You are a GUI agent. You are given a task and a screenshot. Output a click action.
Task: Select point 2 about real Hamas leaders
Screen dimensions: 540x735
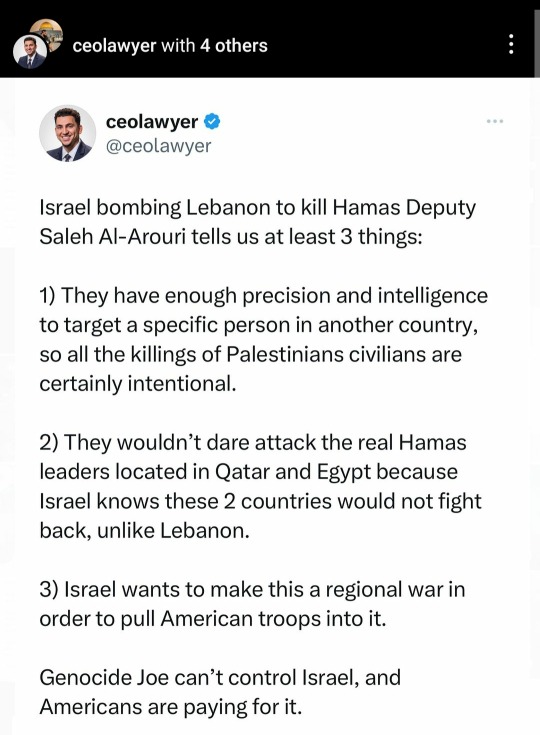(260, 486)
